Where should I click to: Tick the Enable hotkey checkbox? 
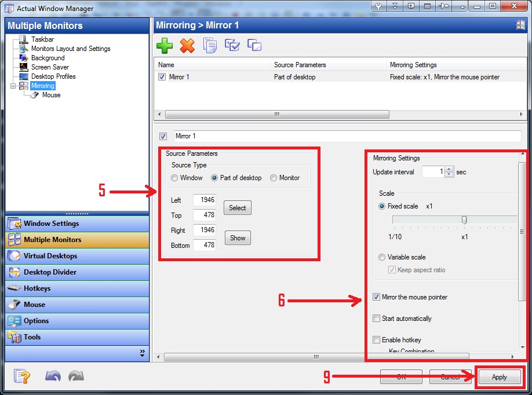pyautogui.click(x=376, y=340)
